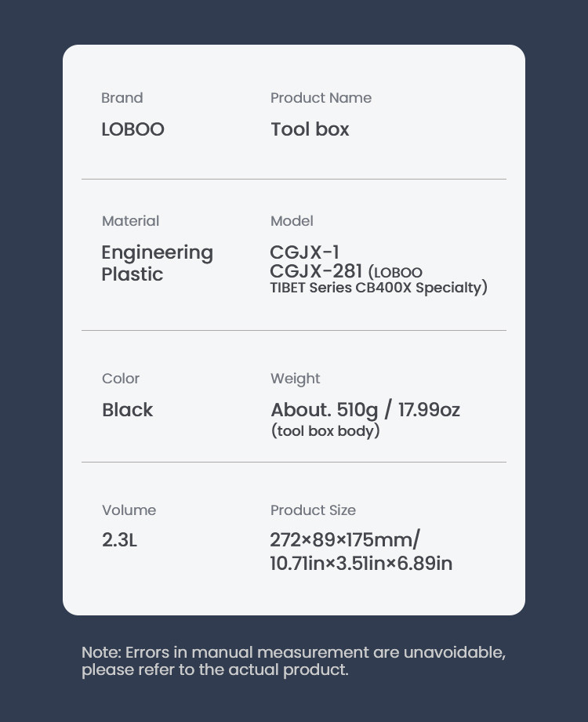Select the "About. 510g / 17.99oz" weight
The height and width of the screenshot is (722, 588).
coord(365,410)
